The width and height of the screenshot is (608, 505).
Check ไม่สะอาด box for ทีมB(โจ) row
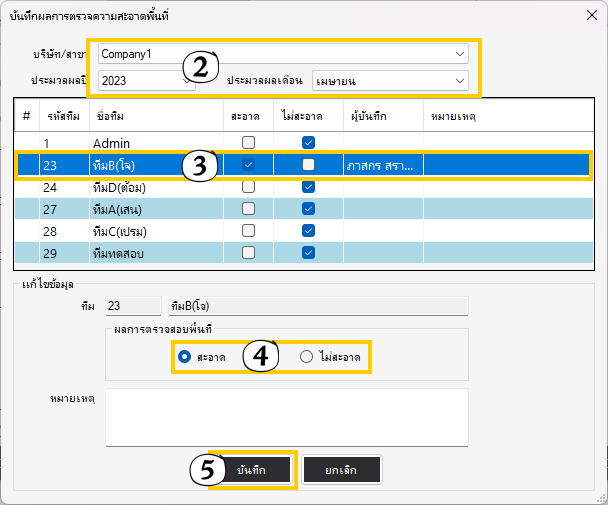(x=308, y=164)
